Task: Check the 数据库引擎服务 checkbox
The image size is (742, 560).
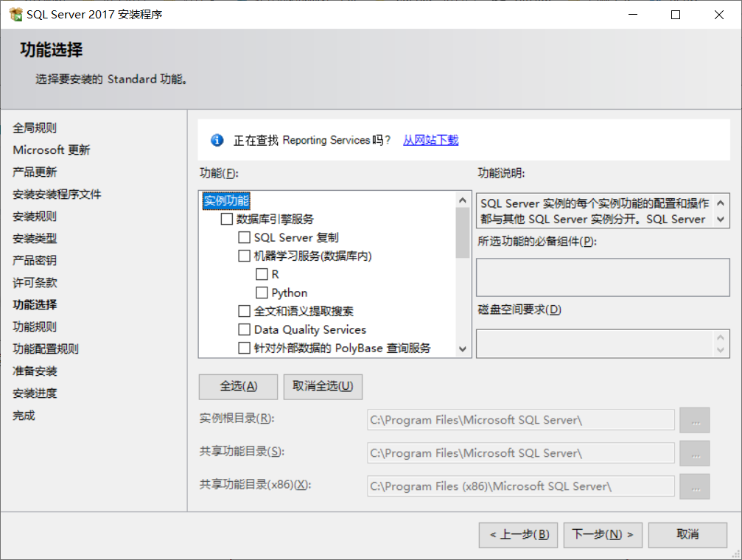Action: click(227, 219)
